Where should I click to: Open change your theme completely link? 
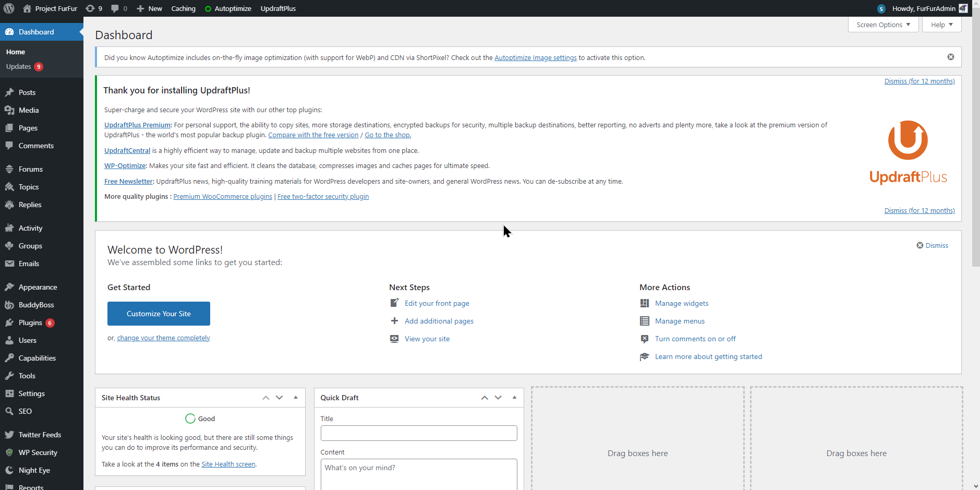click(163, 338)
